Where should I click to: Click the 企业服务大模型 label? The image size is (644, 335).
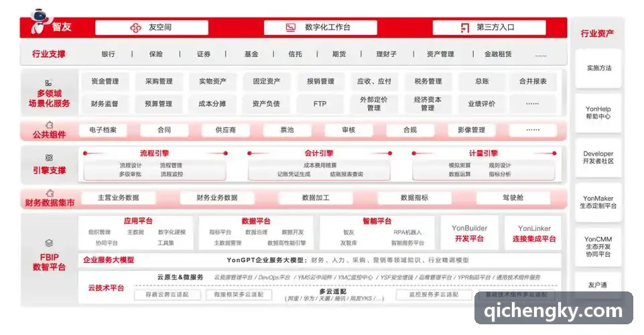(109, 260)
